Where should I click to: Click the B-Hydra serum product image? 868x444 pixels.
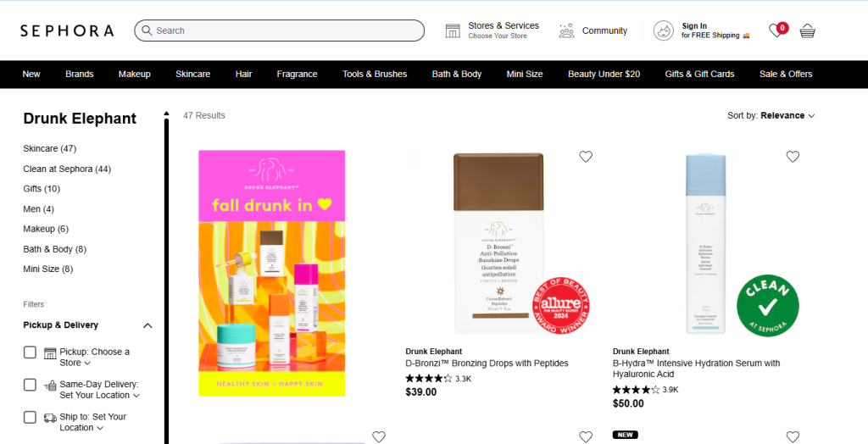click(x=704, y=243)
